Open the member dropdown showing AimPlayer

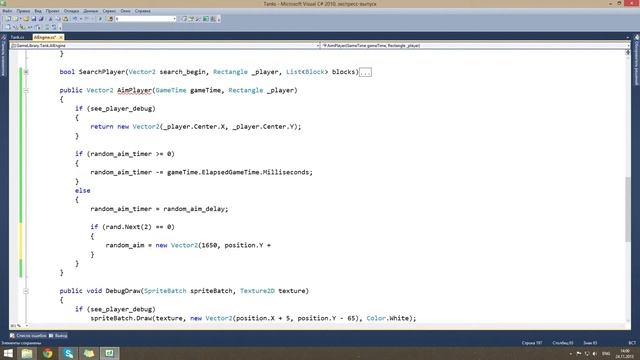pos(476,46)
